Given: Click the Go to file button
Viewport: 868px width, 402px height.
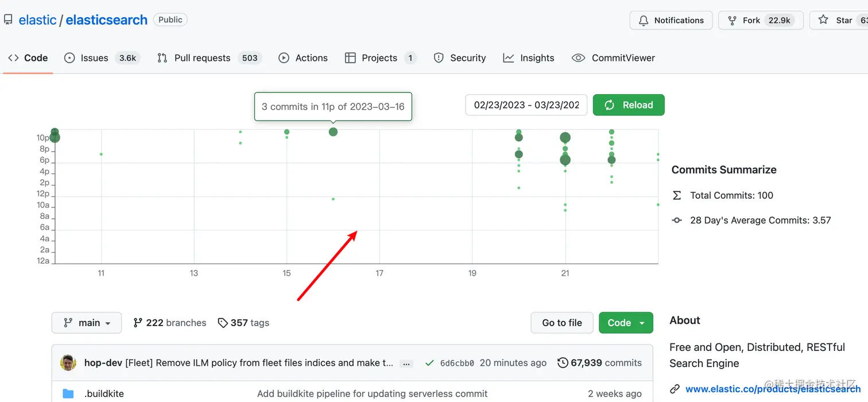Looking at the screenshot, I should pyautogui.click(x=562, y=323).
